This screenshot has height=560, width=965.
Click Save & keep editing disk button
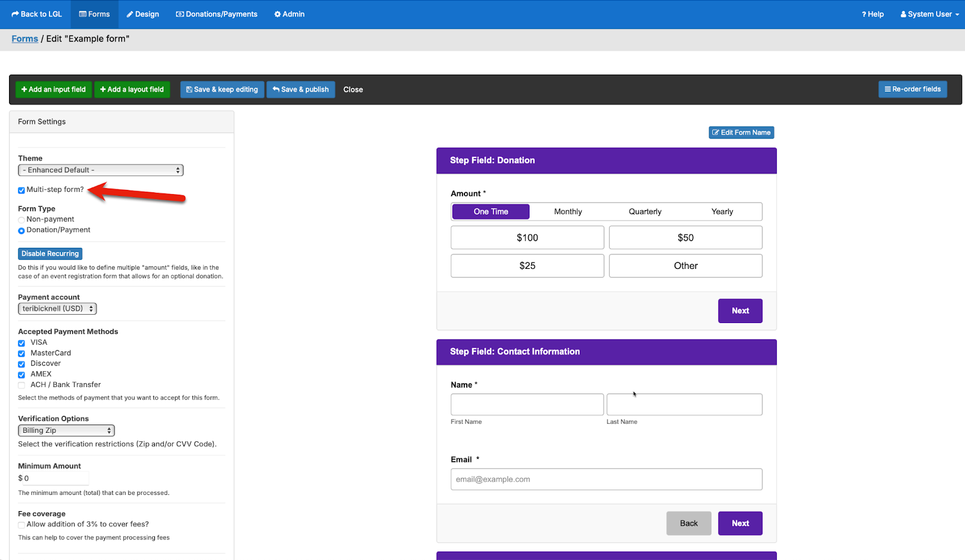coord(222,89)
